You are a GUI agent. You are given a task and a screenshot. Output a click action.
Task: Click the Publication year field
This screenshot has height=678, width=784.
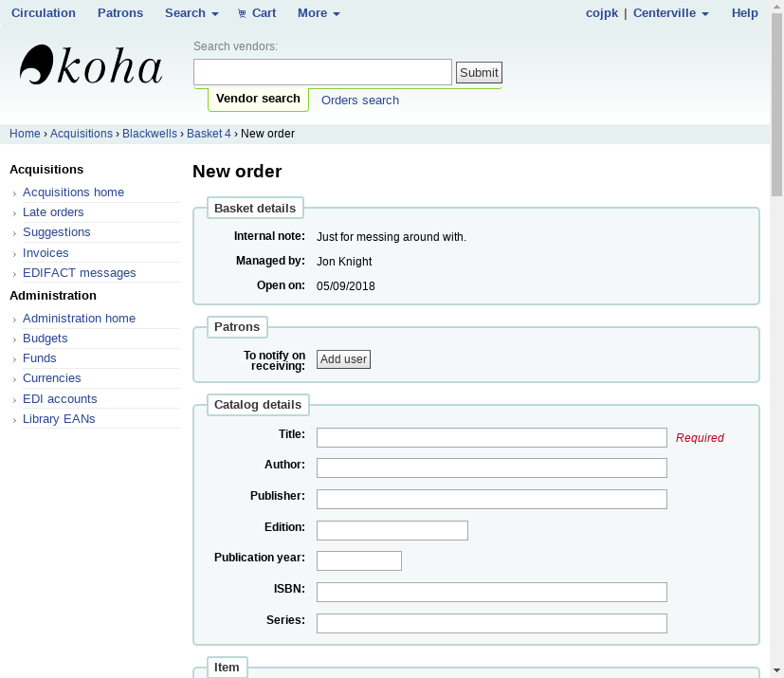(x=358, y=560)
